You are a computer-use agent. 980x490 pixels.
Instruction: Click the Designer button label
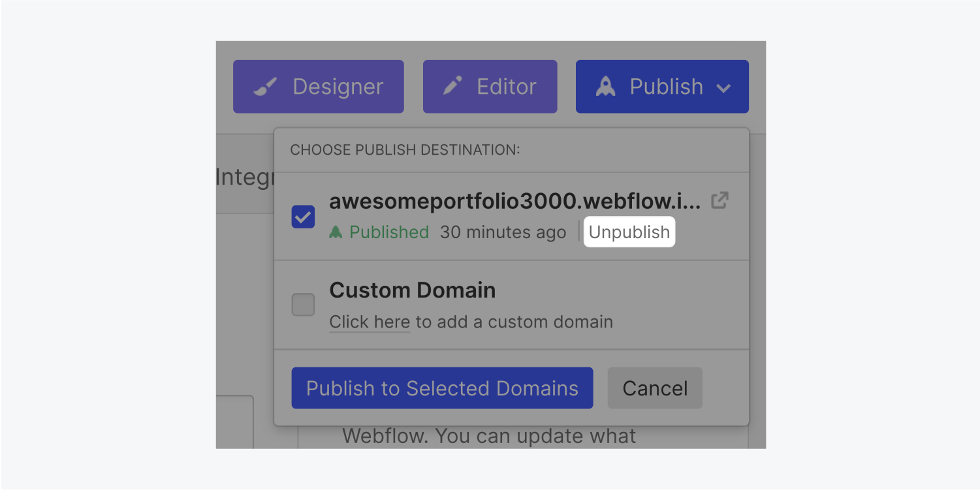click(x=338, y=85)
